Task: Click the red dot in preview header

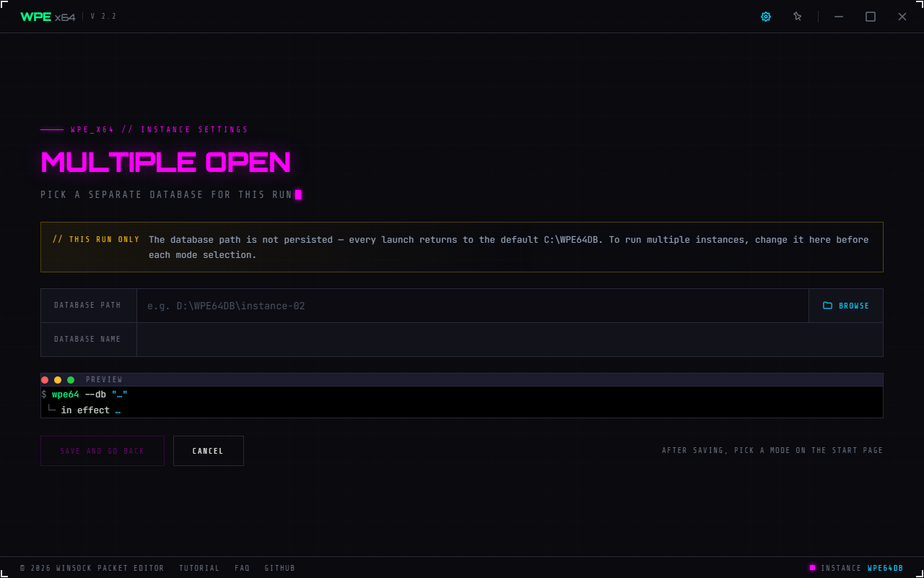Action: tap(45, 380)
